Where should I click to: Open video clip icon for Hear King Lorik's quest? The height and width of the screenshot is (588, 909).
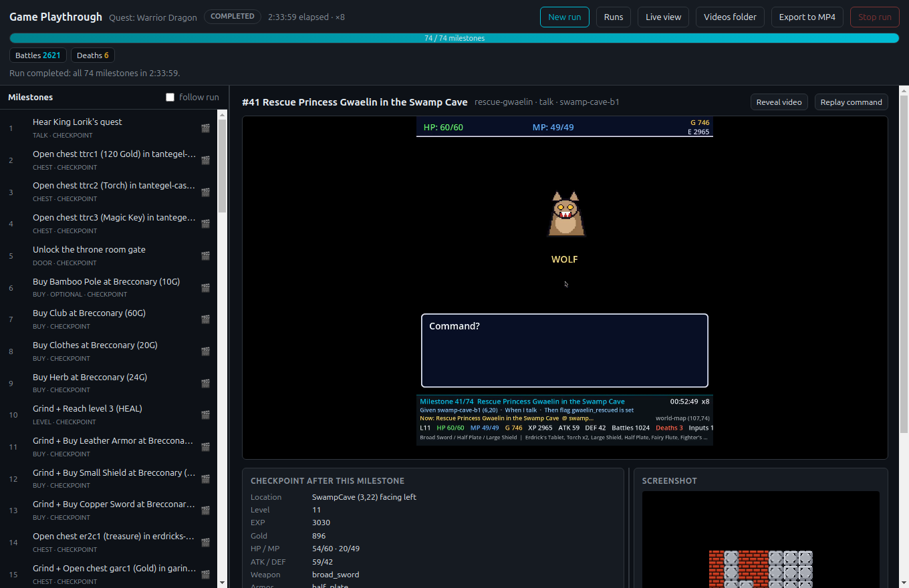205,128
